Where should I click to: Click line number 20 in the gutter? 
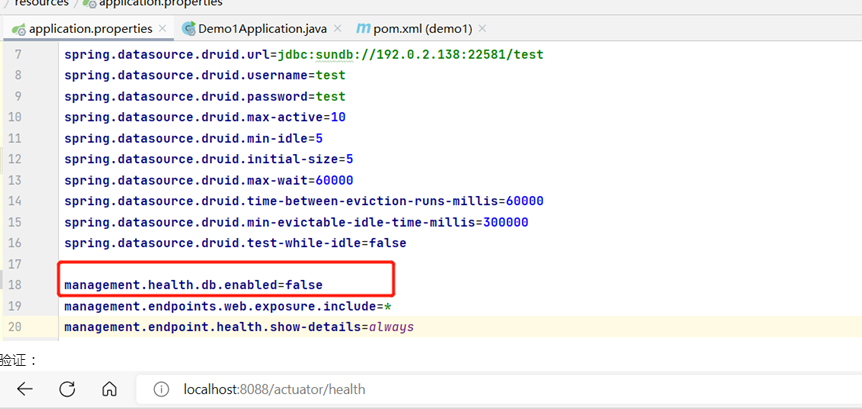15,327
